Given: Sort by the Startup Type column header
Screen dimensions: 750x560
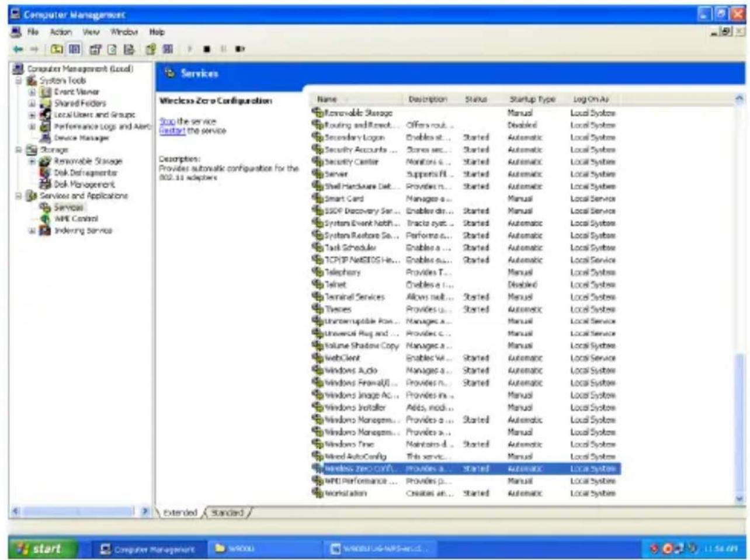Looking at the screenshot, I should pyautogui.click(x=535, y=99).
